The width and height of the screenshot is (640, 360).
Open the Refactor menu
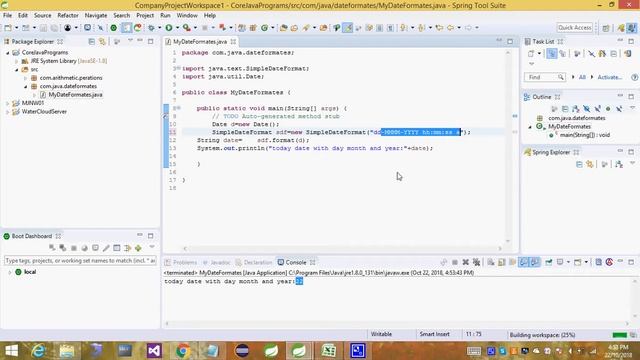pyautogui.click(x=68, y=15)
